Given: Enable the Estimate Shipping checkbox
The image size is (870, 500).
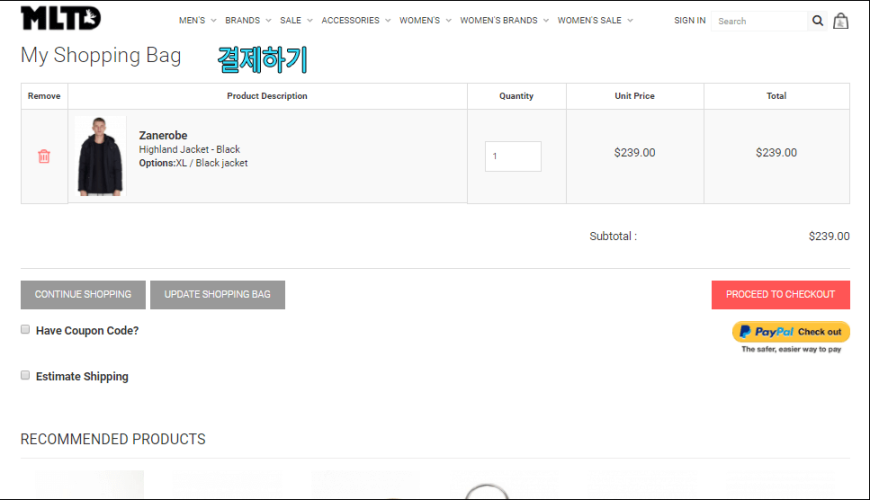Looking at the screenshot, I should [x=25, y=375].
